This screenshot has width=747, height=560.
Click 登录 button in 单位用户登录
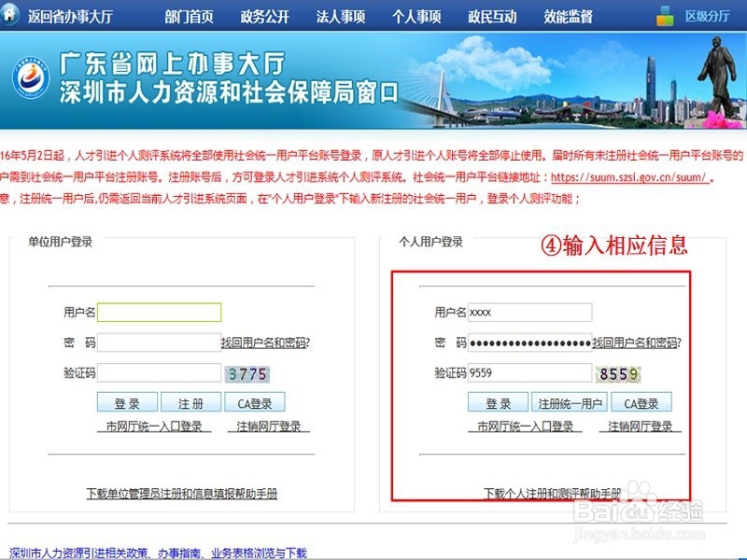click(127, 402)
